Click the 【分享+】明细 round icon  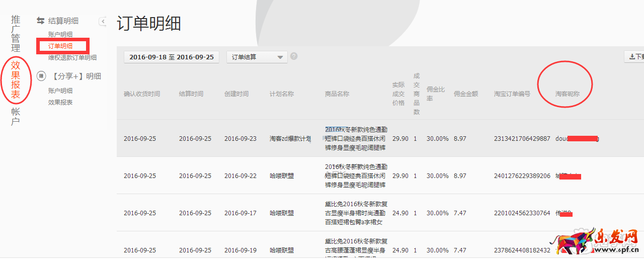tap(41, 76)
